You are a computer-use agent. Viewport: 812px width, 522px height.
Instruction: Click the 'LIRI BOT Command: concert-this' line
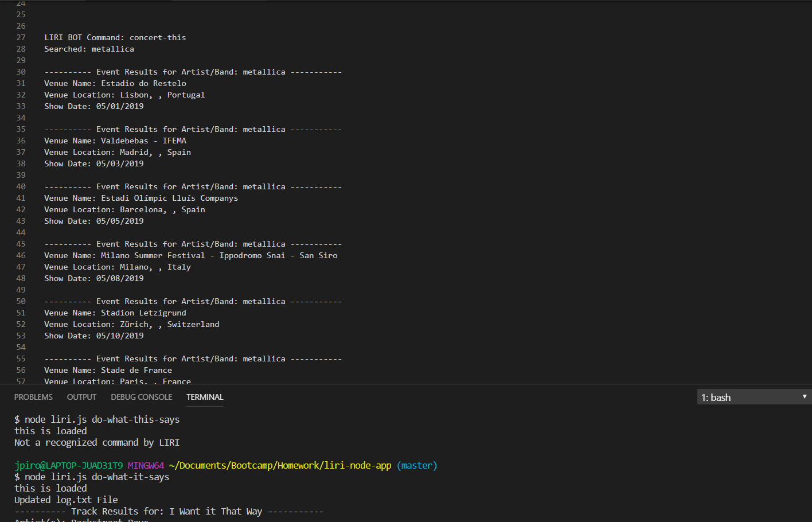pos(115,37)
